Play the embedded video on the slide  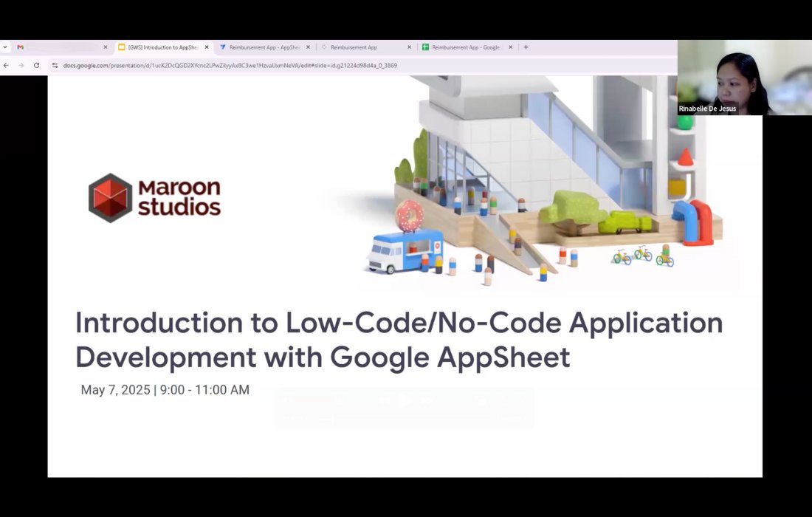tap(405, 400)
